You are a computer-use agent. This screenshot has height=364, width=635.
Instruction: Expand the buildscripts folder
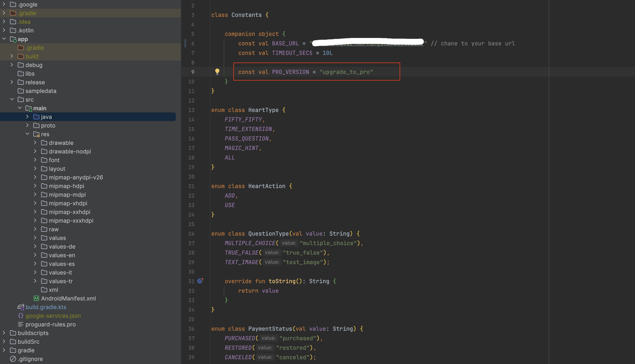(x=4, y=333)
